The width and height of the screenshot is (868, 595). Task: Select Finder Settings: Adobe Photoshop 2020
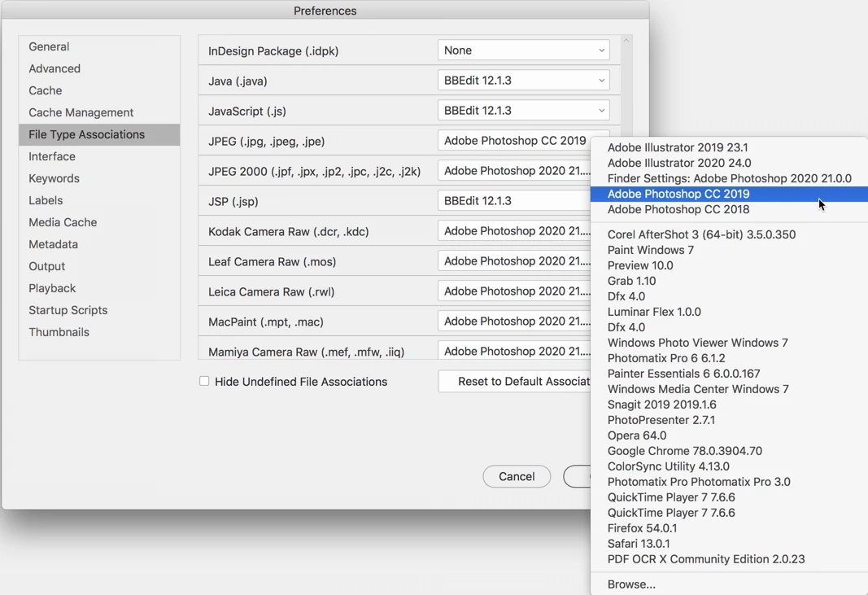pyautogui.click(x=729, y=178)
